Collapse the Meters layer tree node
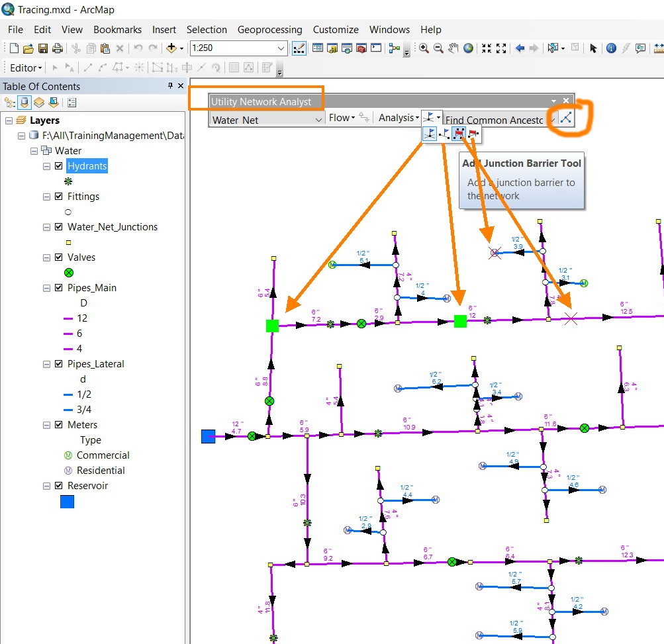 click(47, 425)
